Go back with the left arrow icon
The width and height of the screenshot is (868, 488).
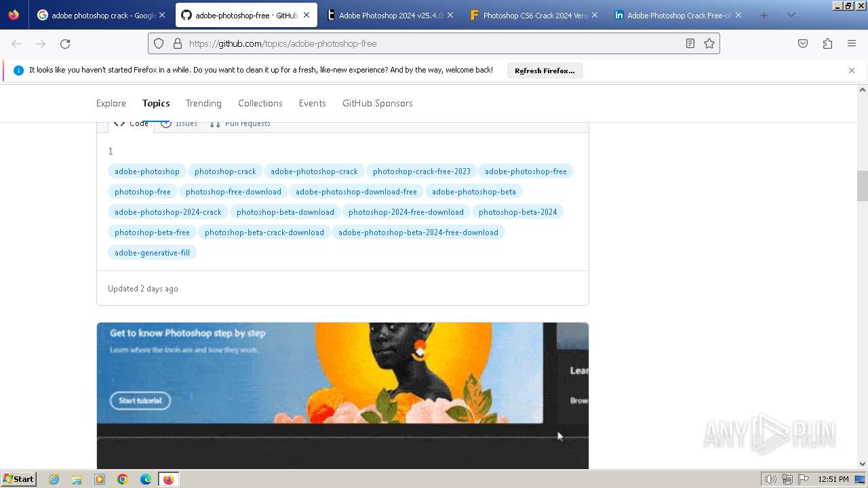click(16, 43)
